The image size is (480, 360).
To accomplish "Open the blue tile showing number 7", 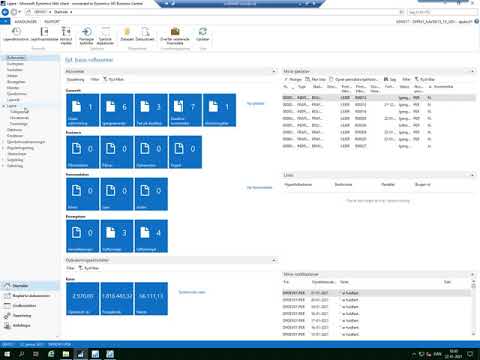I will click(x=185, y=110).
